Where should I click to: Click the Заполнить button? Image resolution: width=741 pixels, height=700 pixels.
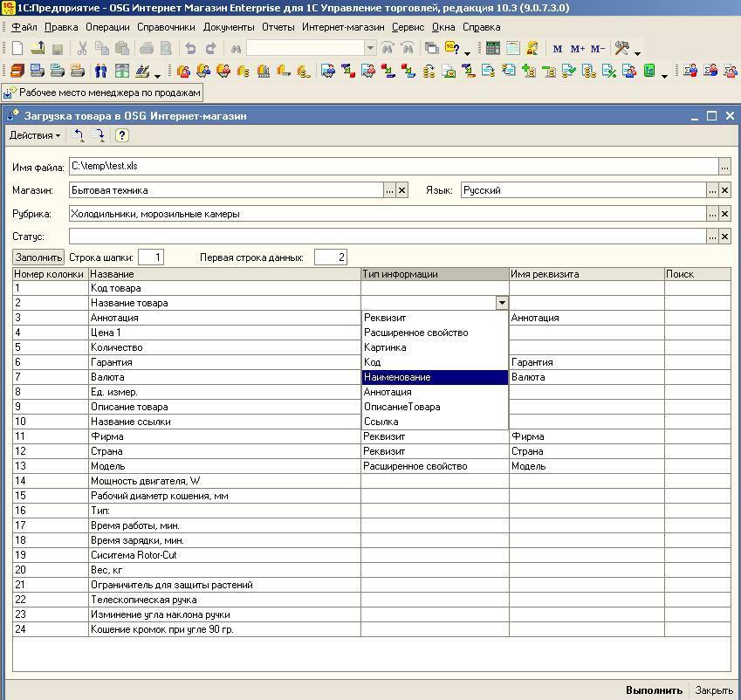[39, 257]
